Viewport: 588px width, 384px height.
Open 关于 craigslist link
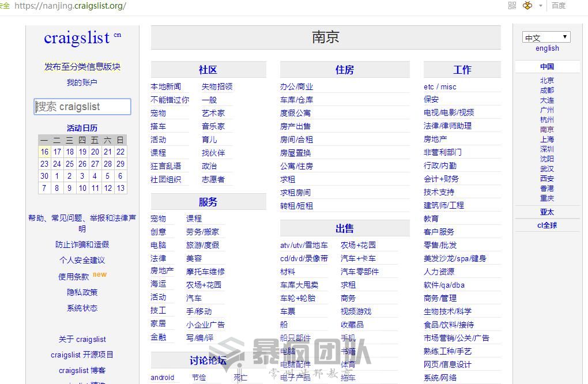tap(82, 340)
